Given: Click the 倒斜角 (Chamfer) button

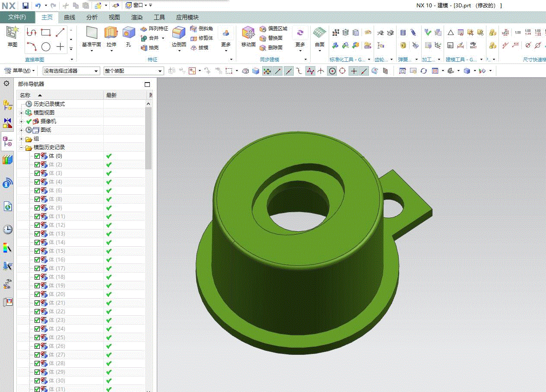Looking at the screenshot, I should 202,29.
